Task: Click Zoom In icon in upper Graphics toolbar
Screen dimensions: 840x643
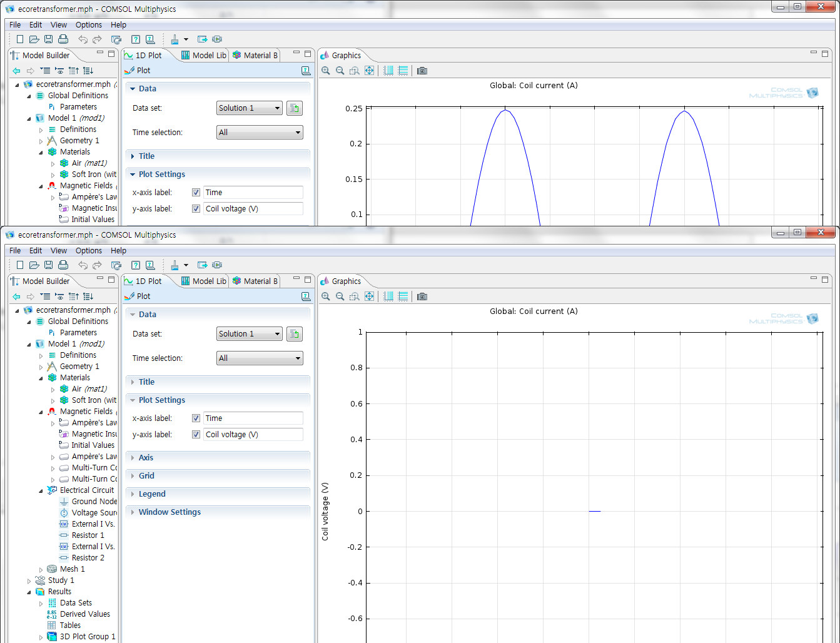Action: coord(326,71)
